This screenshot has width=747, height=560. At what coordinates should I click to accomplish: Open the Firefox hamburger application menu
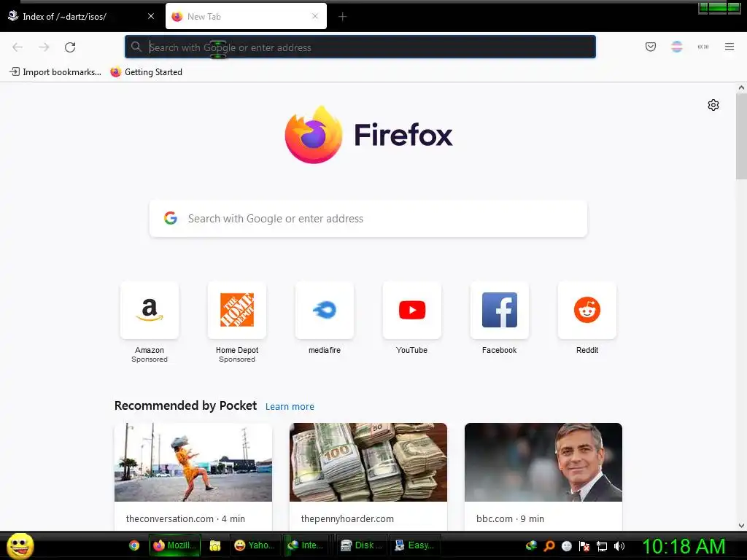729,47
